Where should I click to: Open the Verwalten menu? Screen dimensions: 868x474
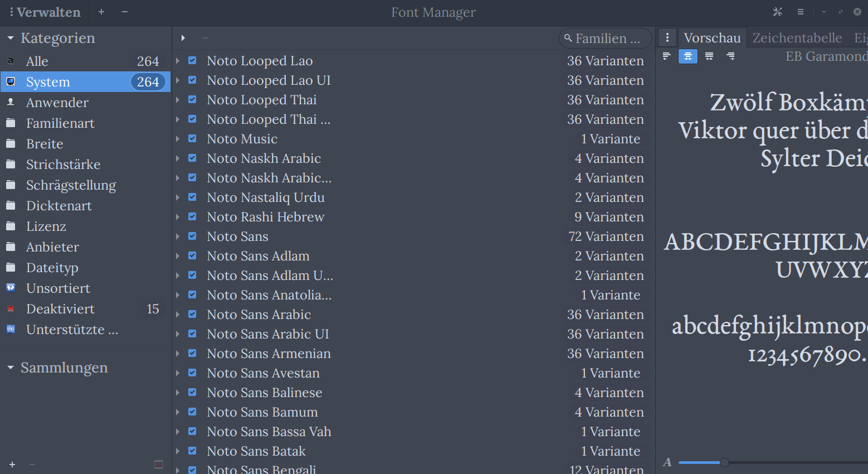point(45,12)
